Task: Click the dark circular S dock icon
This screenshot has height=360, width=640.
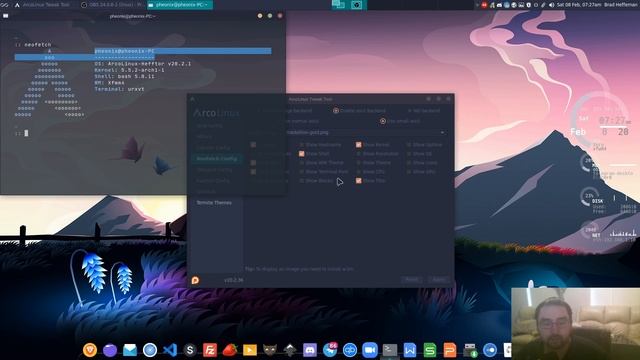Action: pyautogui.click(x=190, y=350)
